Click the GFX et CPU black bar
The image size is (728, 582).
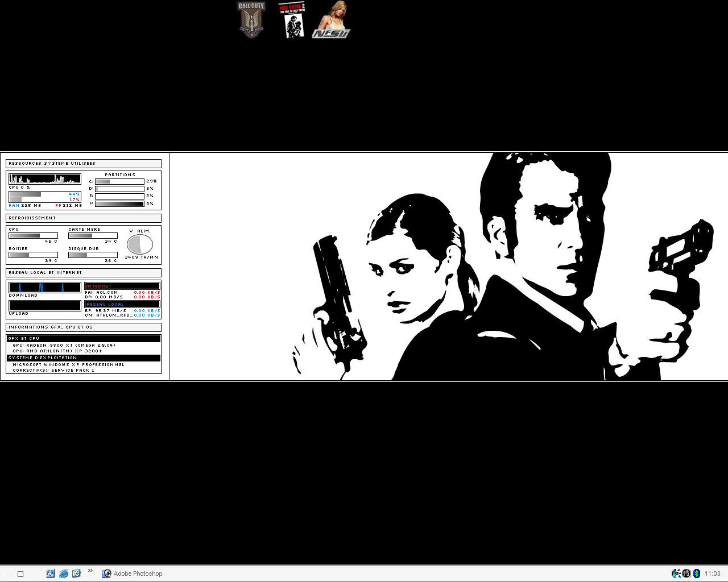(x=84, y=338)
